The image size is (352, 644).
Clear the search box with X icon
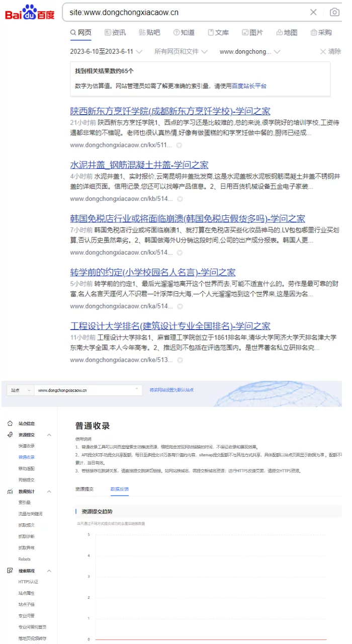[x=313, y=12]
